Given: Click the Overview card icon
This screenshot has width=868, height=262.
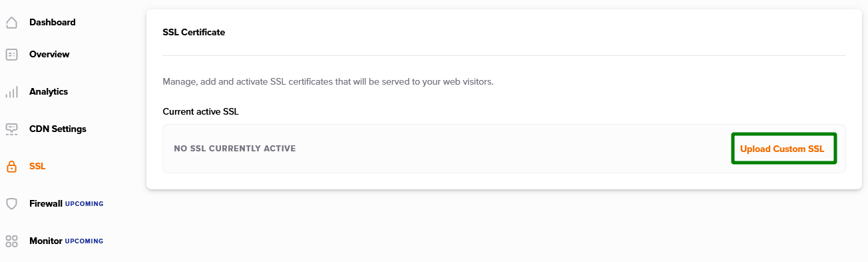Looking at the screenshot, I should click(11, 55).
